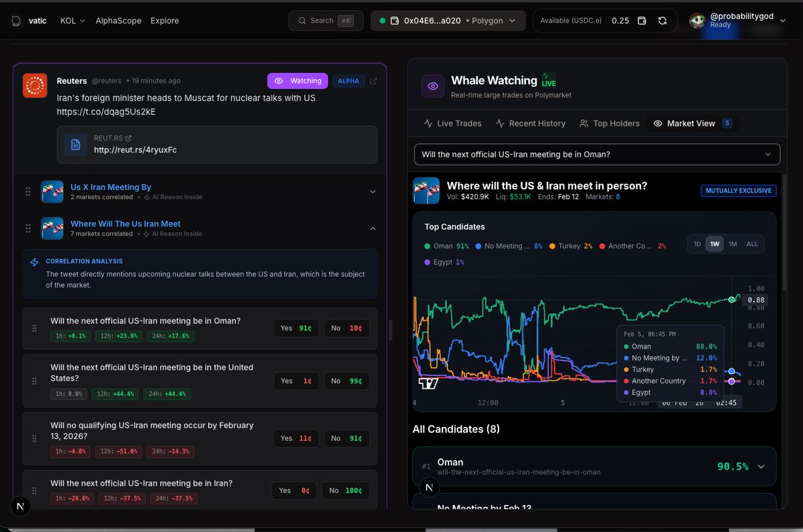Viewport: 803px width, 532px height.
Task: Click the LIVE indicator badge
Action: pyautogui.click(x=549, y=80)
